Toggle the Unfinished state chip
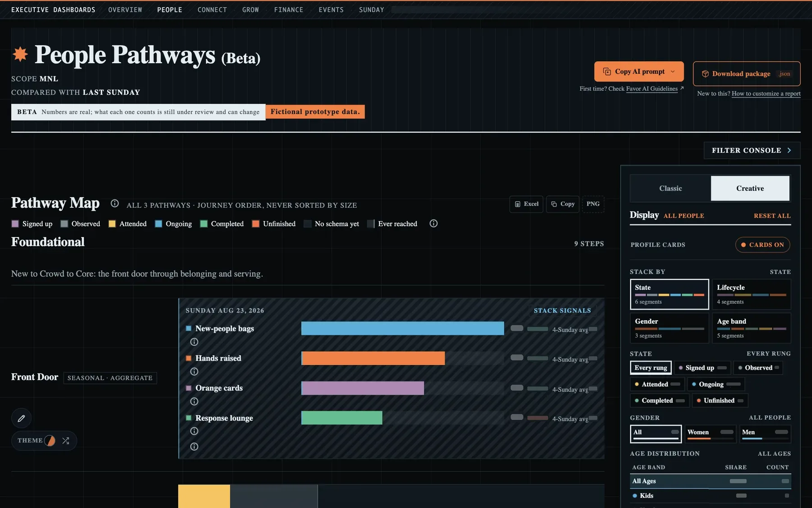The image size is (812, 508). click(720, 401)
